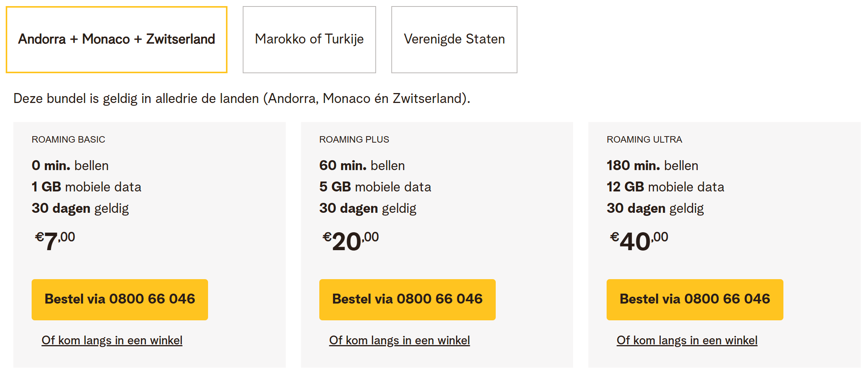
Task: Click the winkel link in Roaming Ultra
Action: coord(687,340)
